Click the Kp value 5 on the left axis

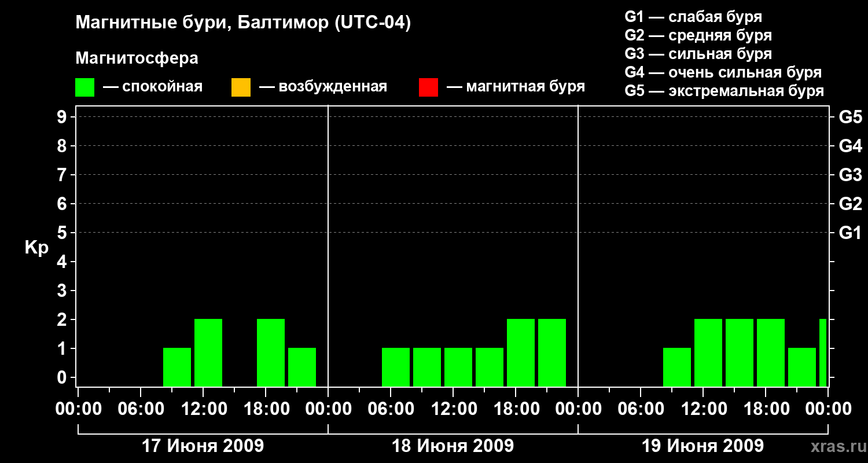point(62,233)
